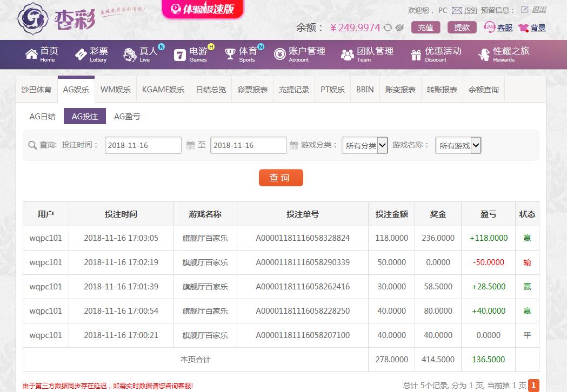
Task: Click the -50.0000 loss value
Action: (x=488, y=262)
